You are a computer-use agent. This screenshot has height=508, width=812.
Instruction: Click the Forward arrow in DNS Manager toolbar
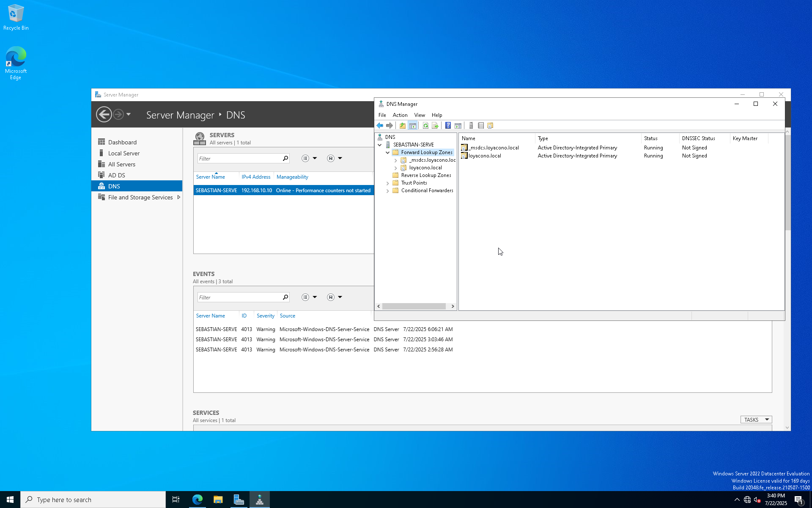390,125
